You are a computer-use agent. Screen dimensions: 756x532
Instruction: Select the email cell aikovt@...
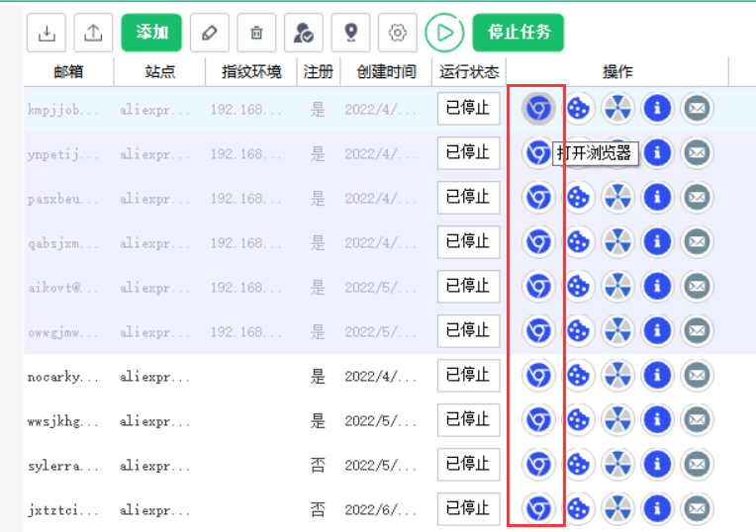(62, 288)
